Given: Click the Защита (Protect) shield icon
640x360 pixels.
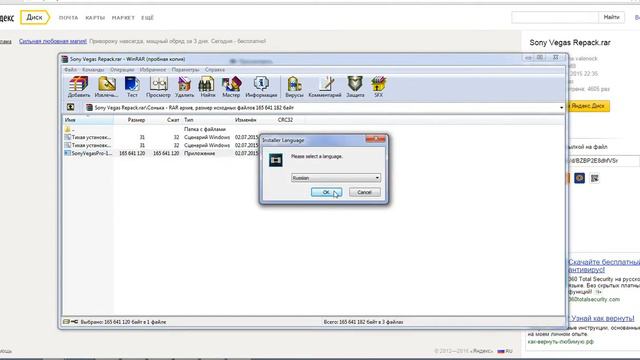Looking at the screenshot, I should click(x=355, y=87).
